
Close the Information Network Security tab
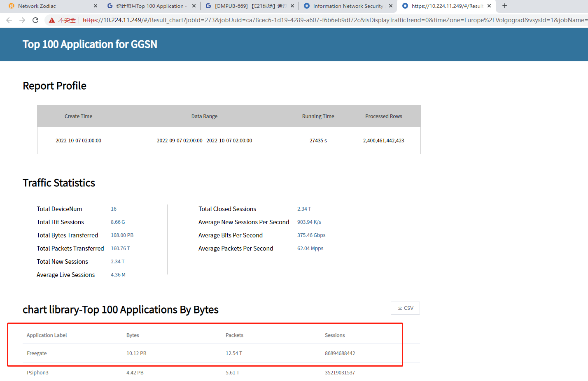391,6
